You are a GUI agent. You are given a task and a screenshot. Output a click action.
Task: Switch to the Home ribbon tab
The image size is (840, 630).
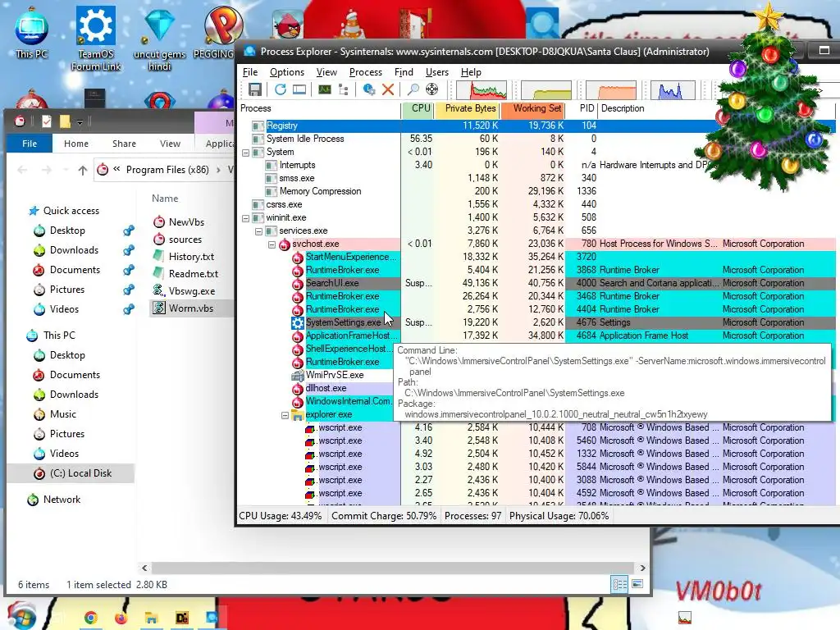76,144
